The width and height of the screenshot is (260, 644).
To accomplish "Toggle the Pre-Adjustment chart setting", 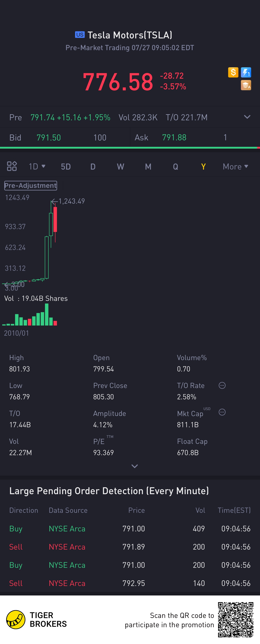I will 31,185.
